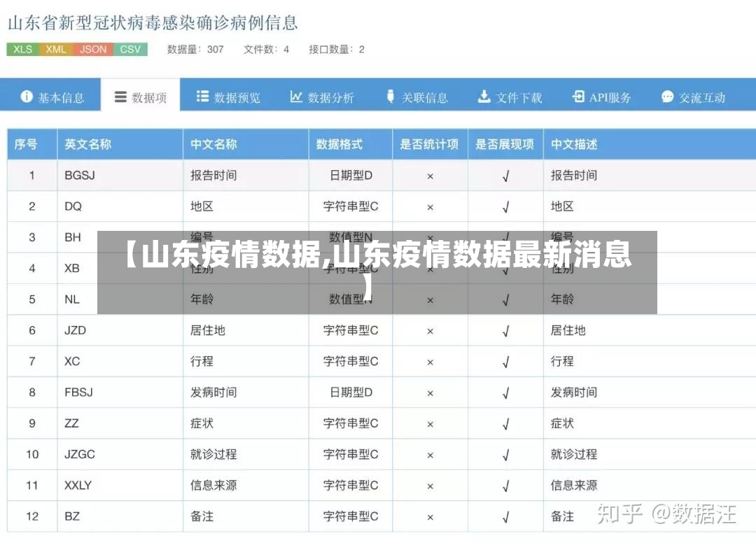The height and width of the screenshot is (545, 756).
Task: Click the × statistic mark in XXLY row
Action: [430, 486]
